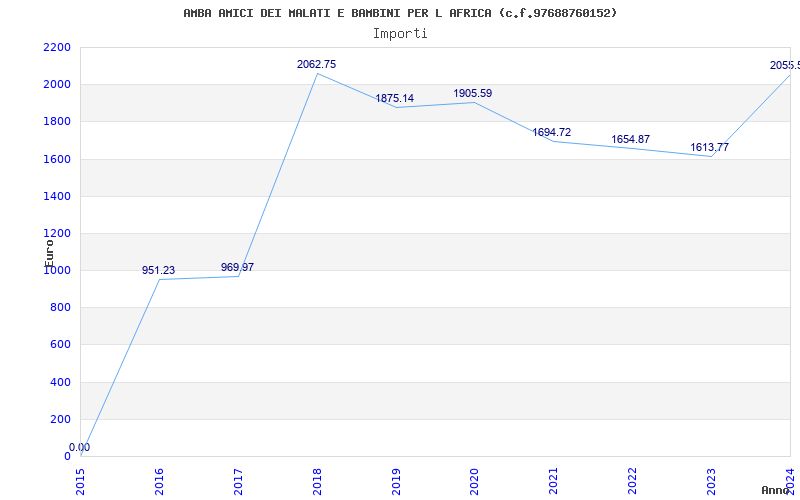Click the 1400 y-axis tick label
This screenshot has width=800, height=500.
pyautogui.click(x=57, y=196)
